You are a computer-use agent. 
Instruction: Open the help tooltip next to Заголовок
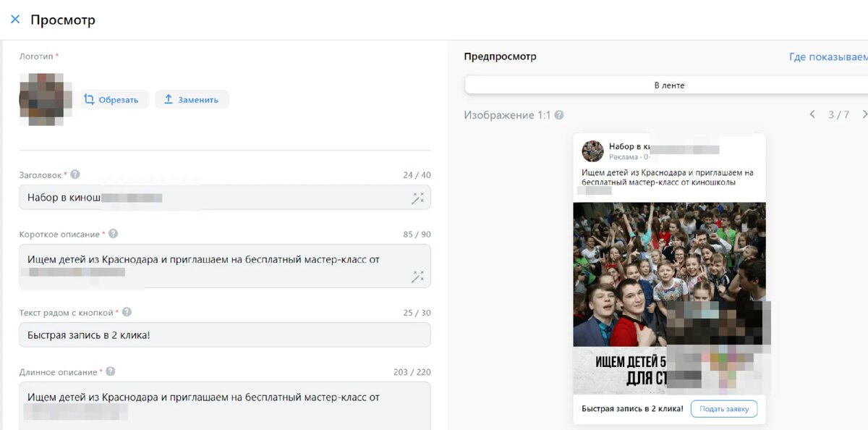[75, 174]
